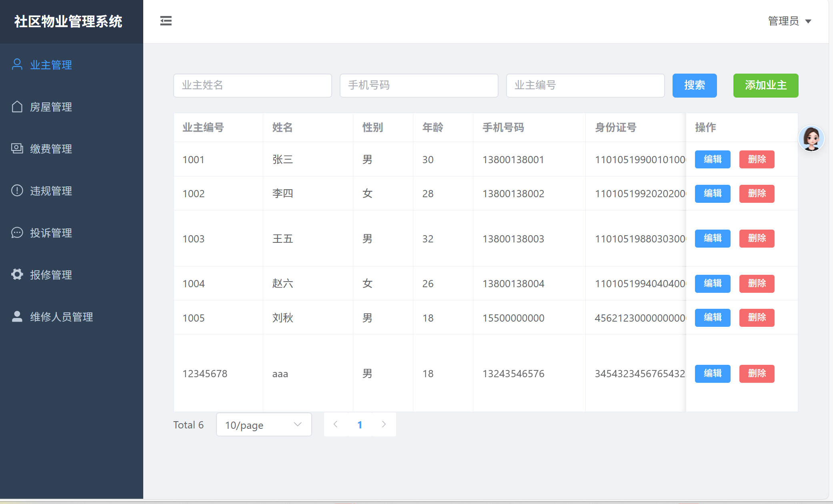Expand the 管理员 dropdown menu
Image resolution: width=833 pixels, height=504 pixels.
789,21
